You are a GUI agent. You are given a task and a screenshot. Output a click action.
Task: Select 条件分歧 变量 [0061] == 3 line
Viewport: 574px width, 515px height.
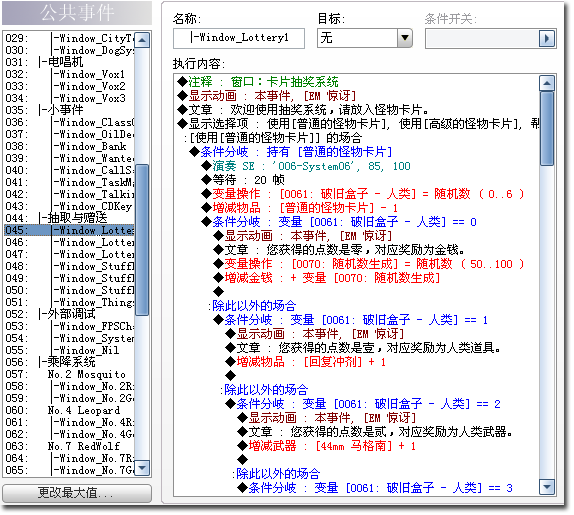(x=375, y=488)
